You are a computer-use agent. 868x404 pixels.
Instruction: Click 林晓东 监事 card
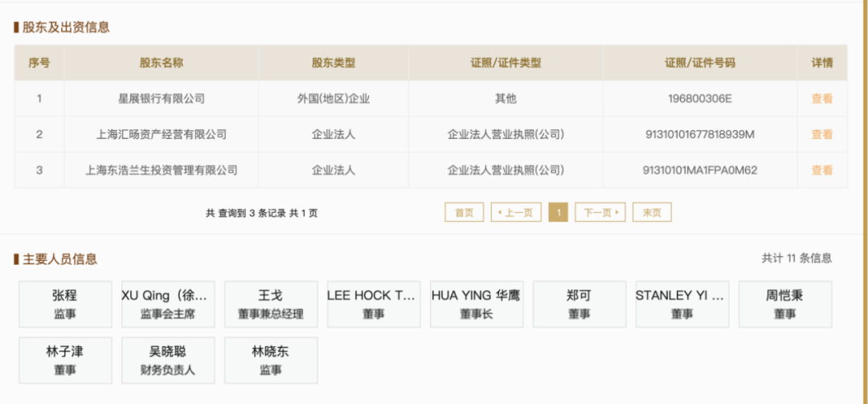point(271,361)
